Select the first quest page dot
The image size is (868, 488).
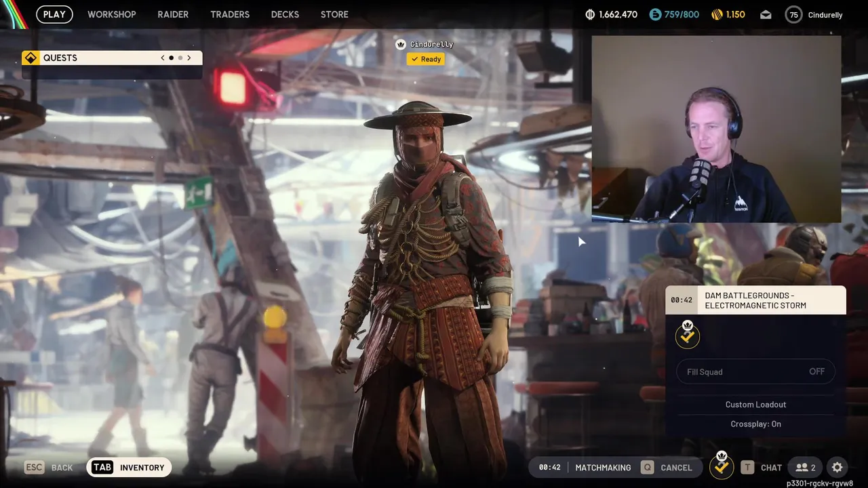click(171, 58)
